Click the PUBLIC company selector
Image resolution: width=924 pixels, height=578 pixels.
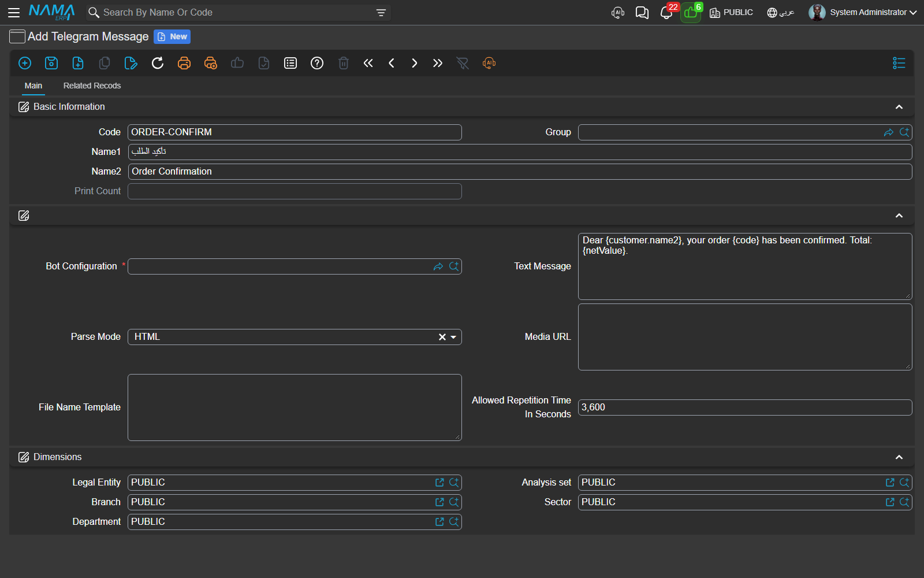coord(731,12)
